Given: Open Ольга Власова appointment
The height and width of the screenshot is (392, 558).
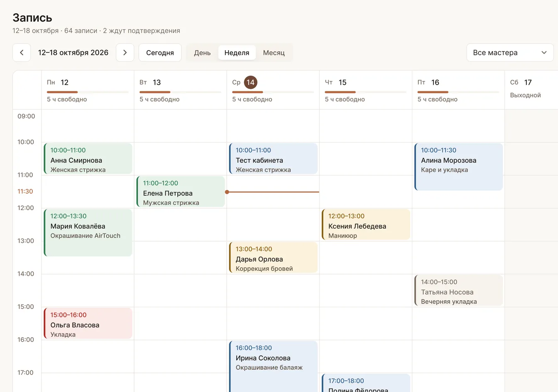Looking at the screenshot, I should pos(88,323).
